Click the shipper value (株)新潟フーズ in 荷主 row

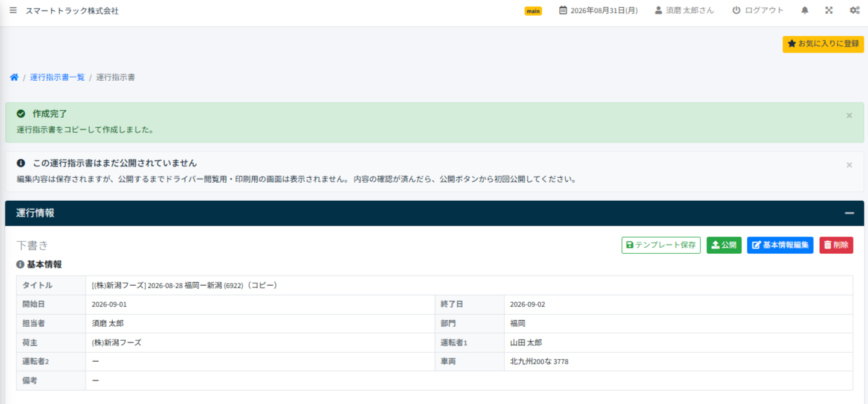click(x=116, y=342)
